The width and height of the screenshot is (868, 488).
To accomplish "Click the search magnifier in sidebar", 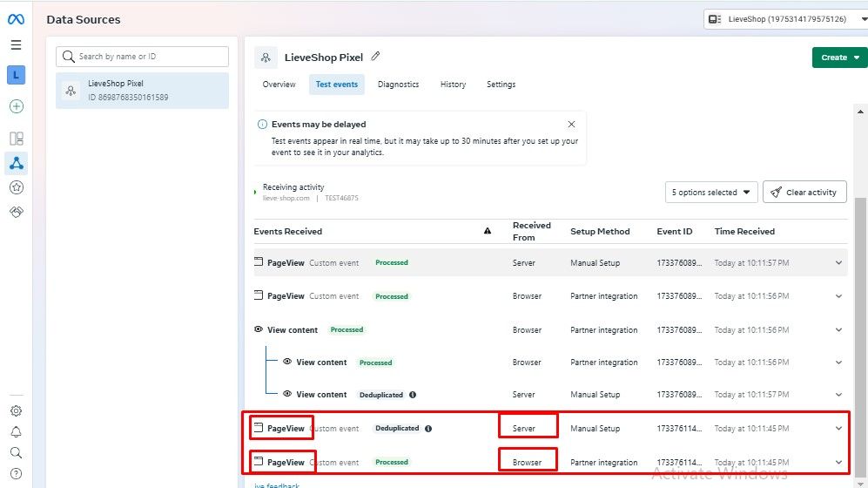I will click(x=16, y=453).
